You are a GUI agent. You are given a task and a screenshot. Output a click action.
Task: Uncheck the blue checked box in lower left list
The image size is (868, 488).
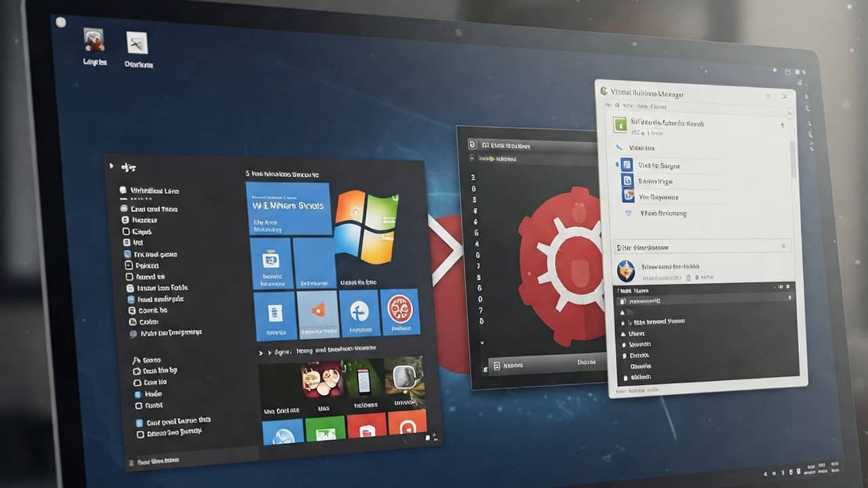[138, 394]
